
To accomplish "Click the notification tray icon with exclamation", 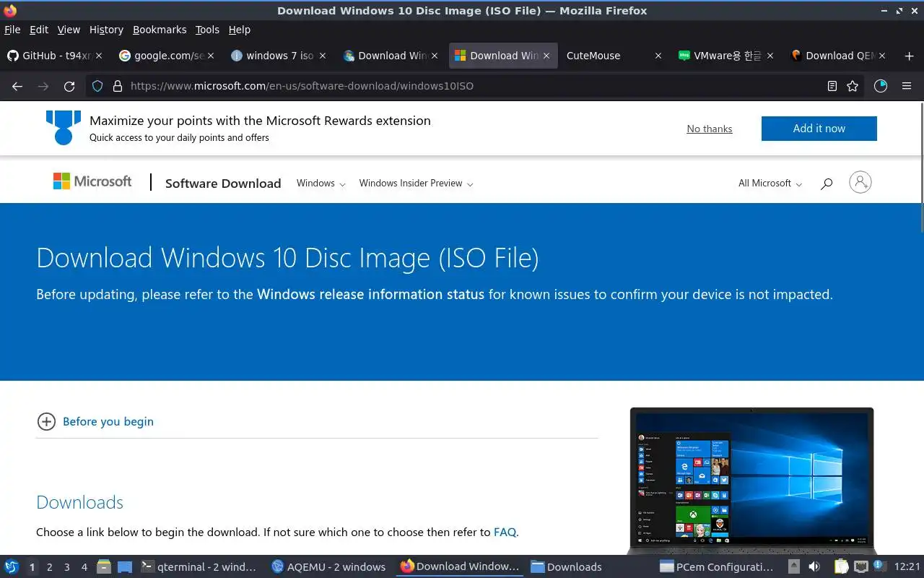I will point(879,566).
